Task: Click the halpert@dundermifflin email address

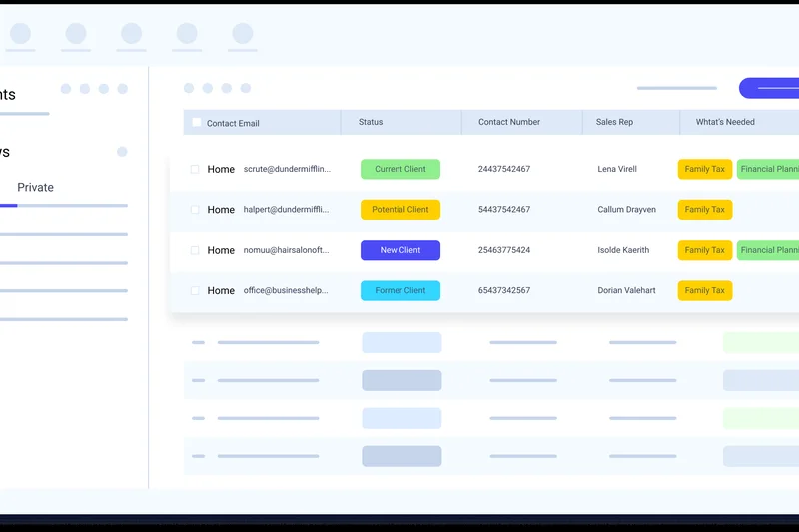Action: point(287,210)
